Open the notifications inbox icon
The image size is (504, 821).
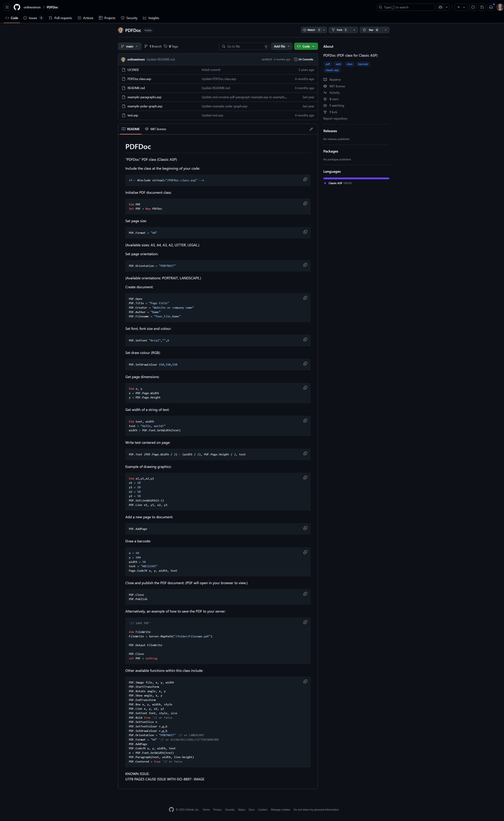pos(491,7)
